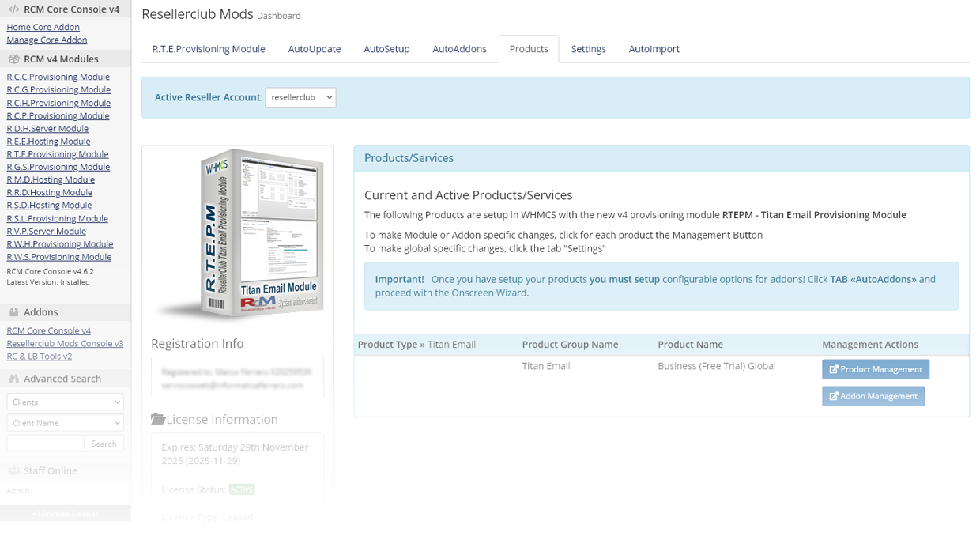Screen dimensions: 980x536
Task: Click the Minimise Sidebar bar
Action: point(66,513)
